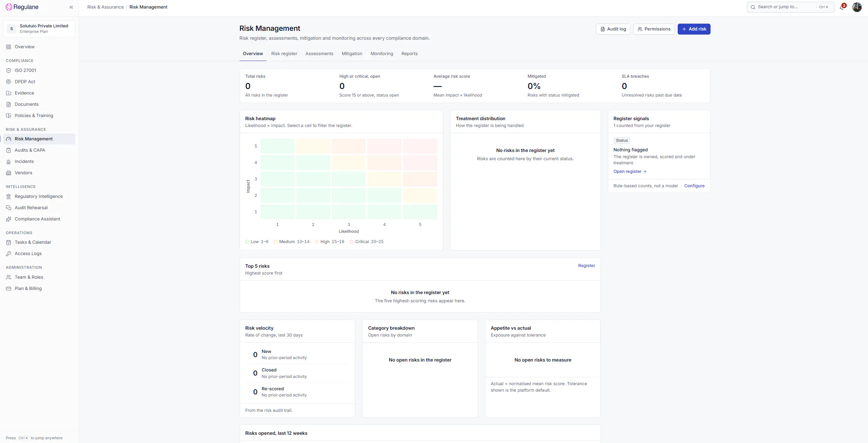This screenshot has height=443, width=868.
Task: Click the Audits & CAPA clipboard icon
Action: point(9,150)
